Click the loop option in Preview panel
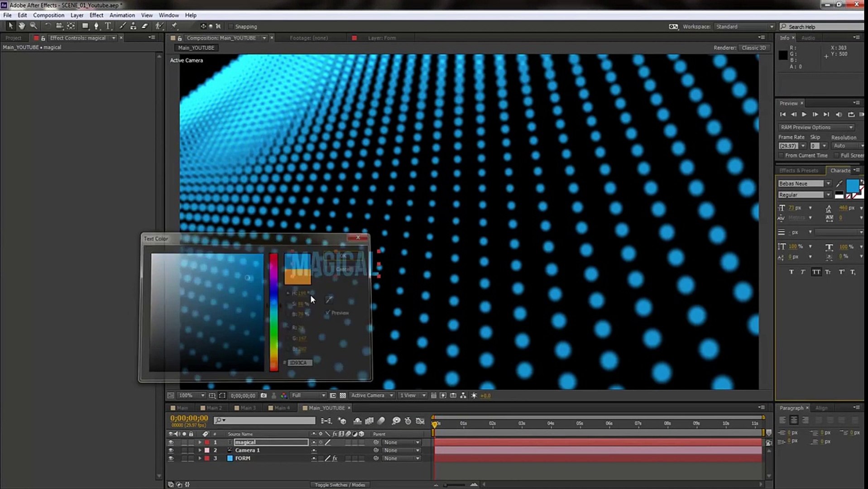Image resolution: width=868 pixels, height=489 pixels. (x=851, y=115)
